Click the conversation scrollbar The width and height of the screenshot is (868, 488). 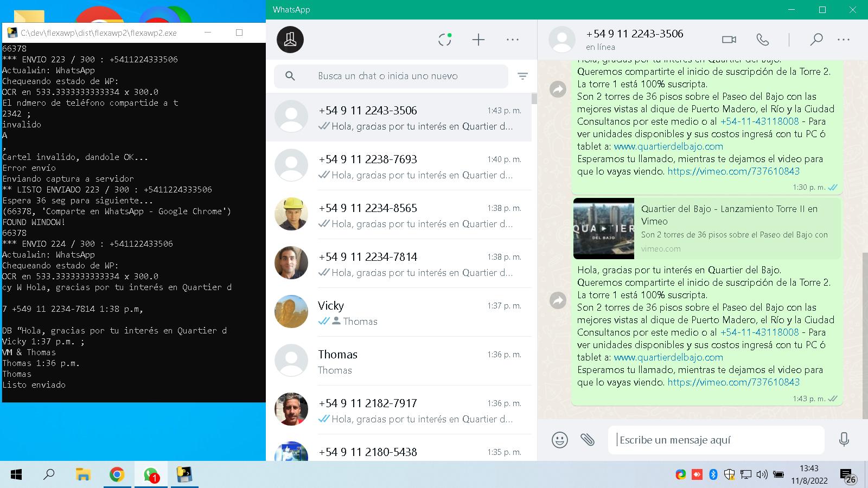(x=865, y=335)
